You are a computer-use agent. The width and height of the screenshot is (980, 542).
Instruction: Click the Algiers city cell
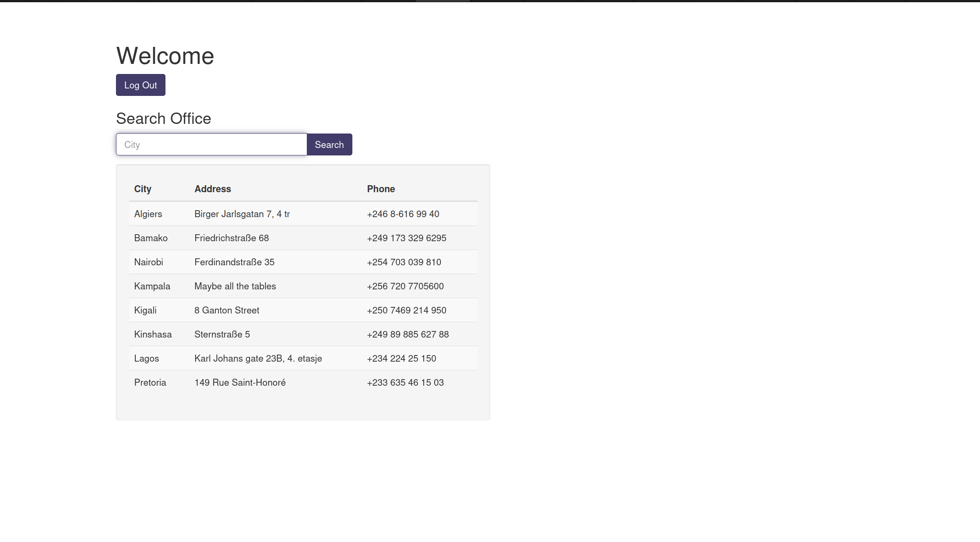pyautogui.click(x=148, y=214)
